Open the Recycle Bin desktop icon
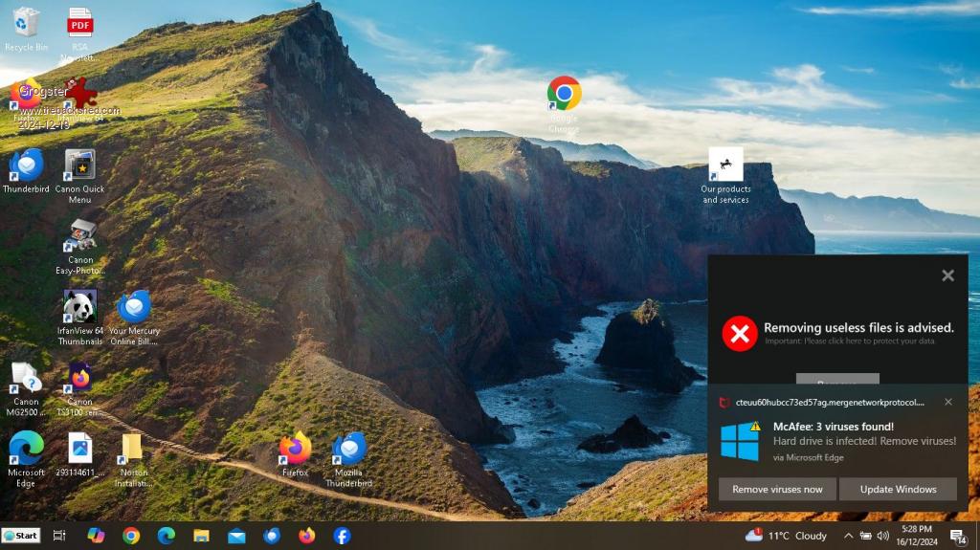The image size is (980, 550). click(26, 24)
